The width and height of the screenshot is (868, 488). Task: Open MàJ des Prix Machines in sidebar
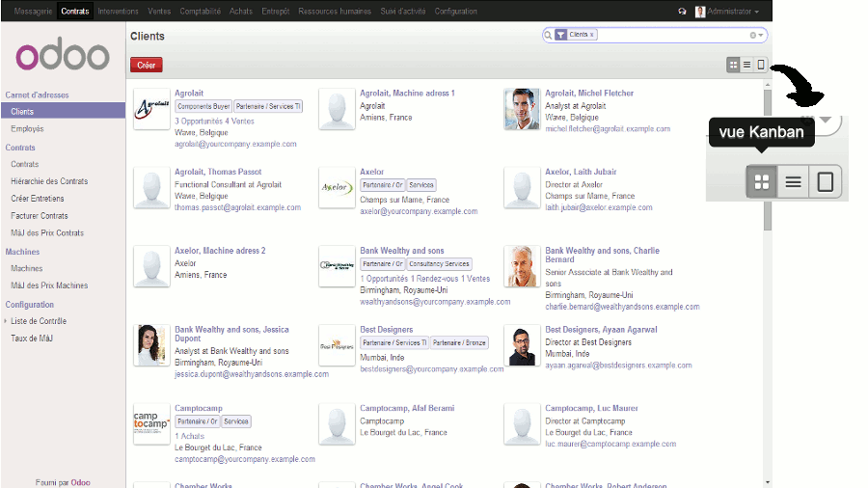[49, 285]
